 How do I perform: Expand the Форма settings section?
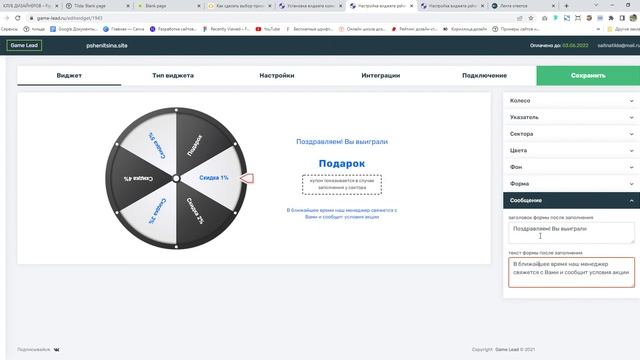tap(571, 184)
